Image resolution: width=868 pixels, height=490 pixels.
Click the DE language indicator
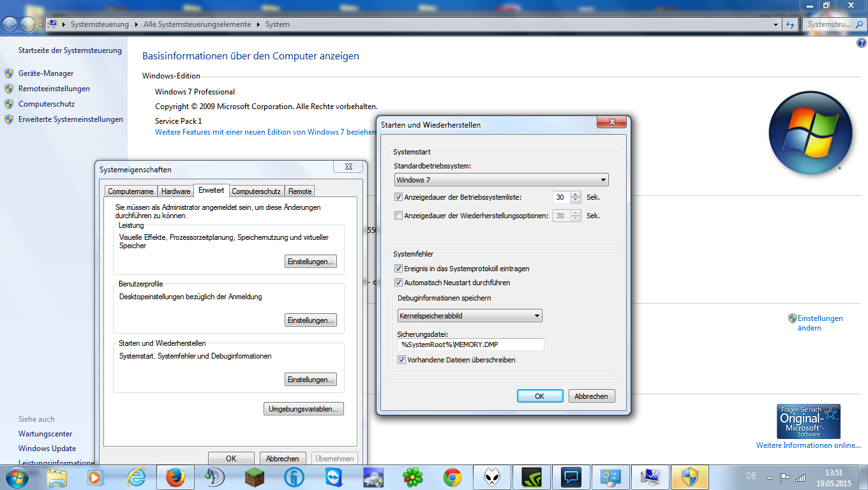point(751,477)
